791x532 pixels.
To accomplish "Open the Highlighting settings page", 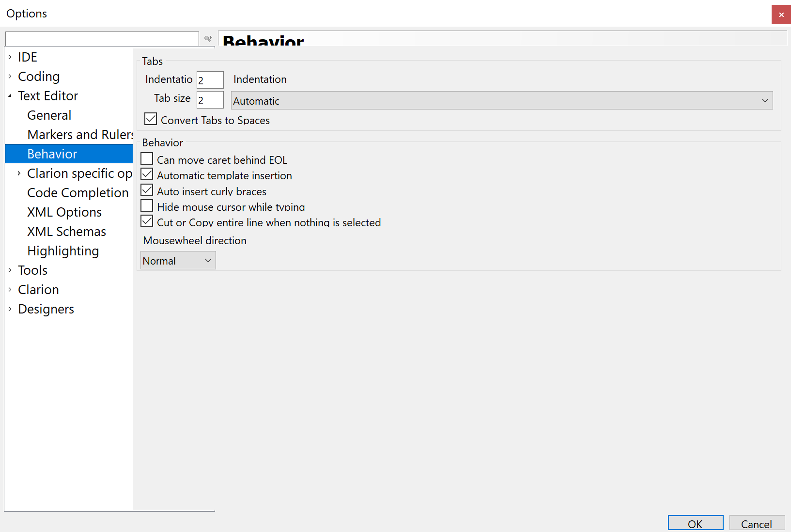I will (63, 251).
